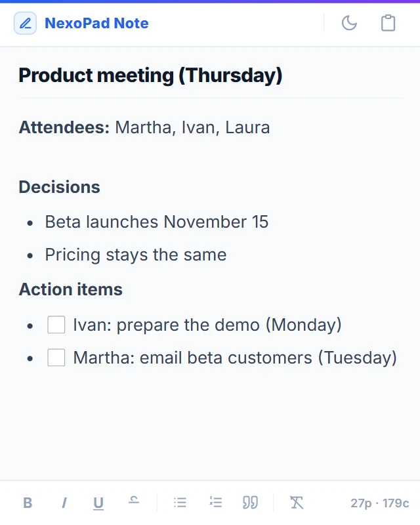Insert a numbered list

click(215, 503)
